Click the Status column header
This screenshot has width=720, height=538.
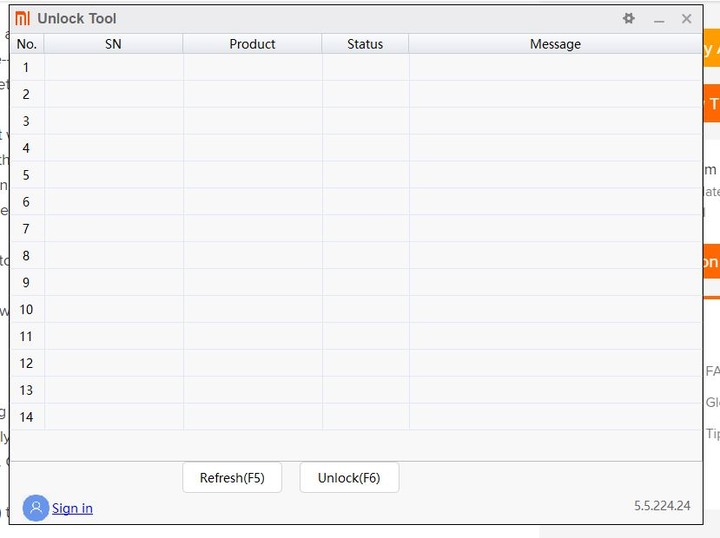coord(365,44)
